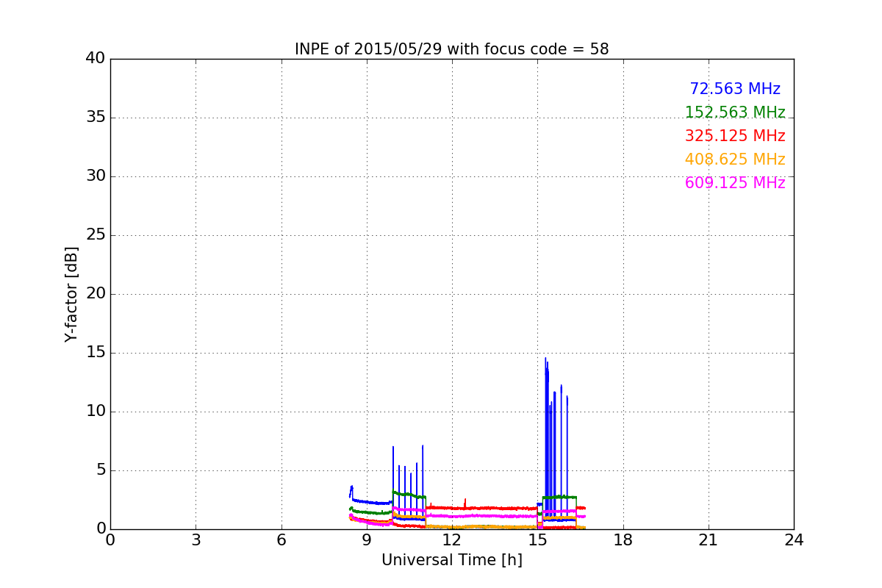Click the red spike near 12.5 h
The image size is (882, 588).
click(465, 503)
